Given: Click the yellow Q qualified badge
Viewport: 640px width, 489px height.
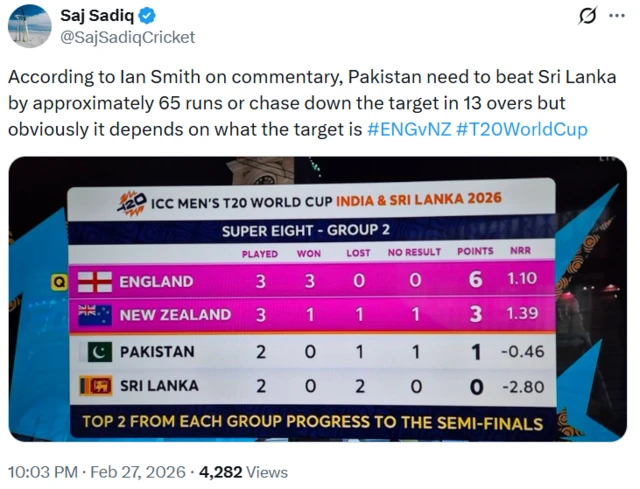Looking at the screenshot, I should pos(58,282).
